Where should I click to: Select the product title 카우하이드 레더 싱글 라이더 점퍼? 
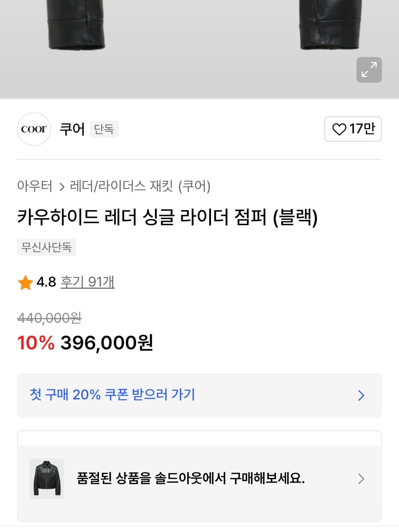[167, 217]
